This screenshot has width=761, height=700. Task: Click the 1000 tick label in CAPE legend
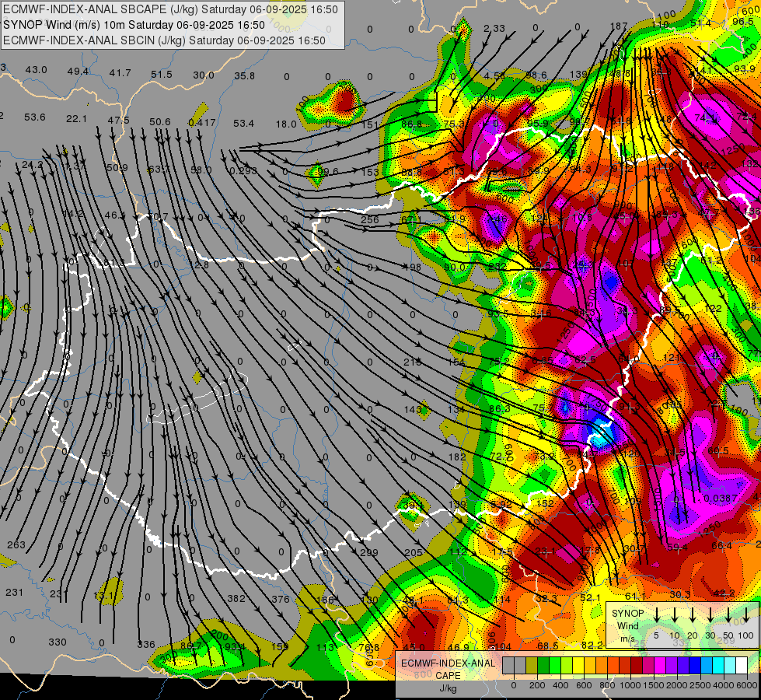click(x=631, y=685)
